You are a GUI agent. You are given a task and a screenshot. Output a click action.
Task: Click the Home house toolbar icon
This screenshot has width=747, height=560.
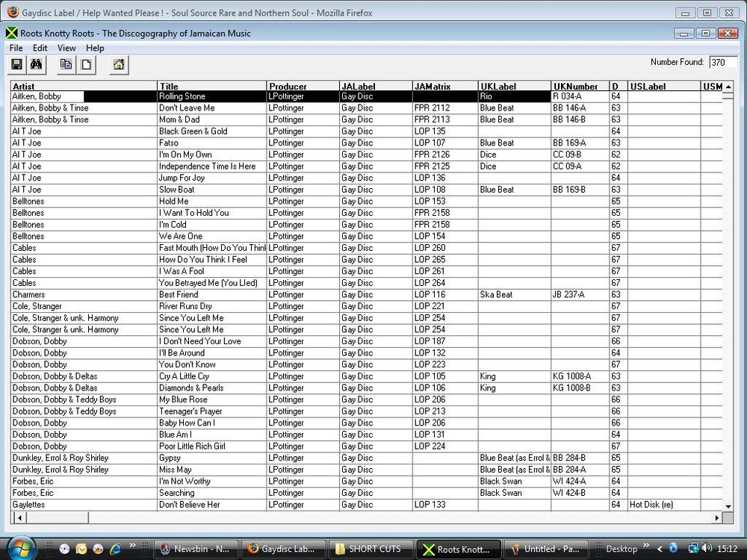click(119, 65)
